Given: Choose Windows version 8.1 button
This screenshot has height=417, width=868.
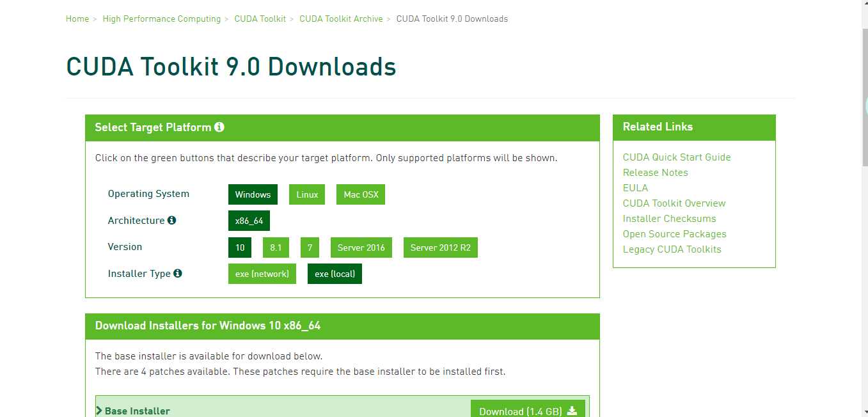Looking at the screenshot, I should click(276, 248).
